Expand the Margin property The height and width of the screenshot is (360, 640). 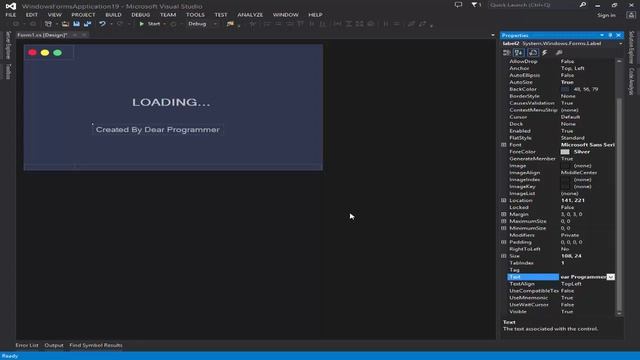[504, 214]
